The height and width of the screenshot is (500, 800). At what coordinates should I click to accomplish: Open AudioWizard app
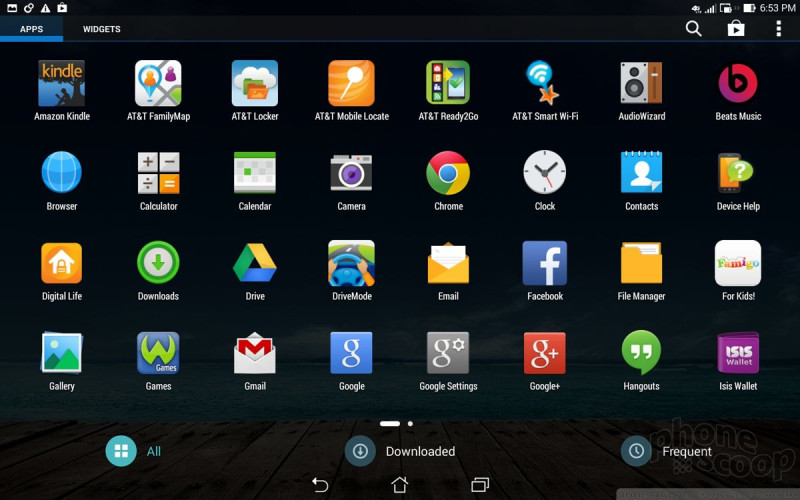click(641, 83)
